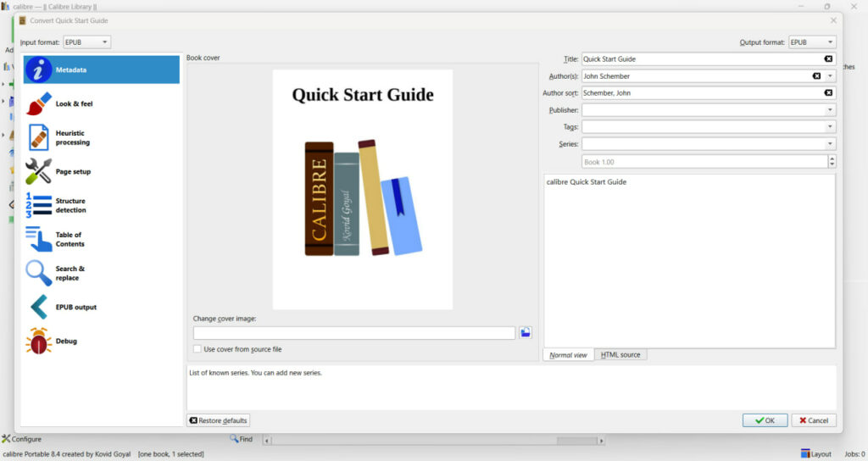Image resolution: width=868 pixels, height=461 pixels.
Task: Open Structure detection settings
Action: pyautogui.click(x=102, y=205)
